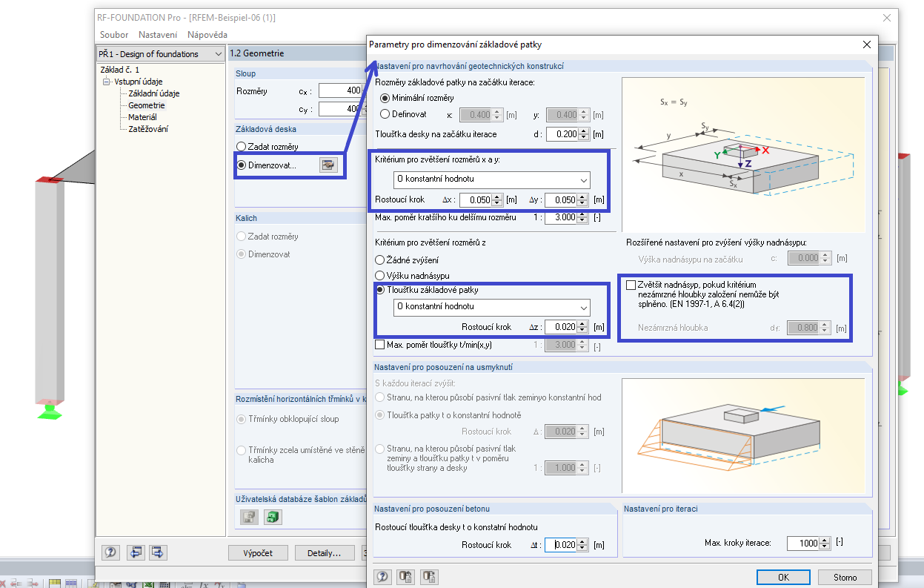Go to previous table via left-arrow icon

[136, 552]
